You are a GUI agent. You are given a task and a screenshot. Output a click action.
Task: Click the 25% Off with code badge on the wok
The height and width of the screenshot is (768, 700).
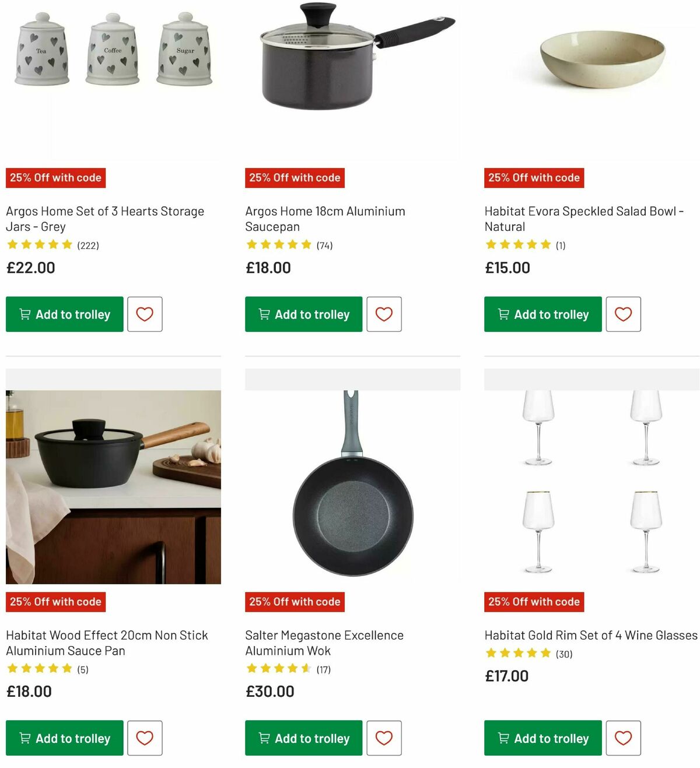point(295,601)
